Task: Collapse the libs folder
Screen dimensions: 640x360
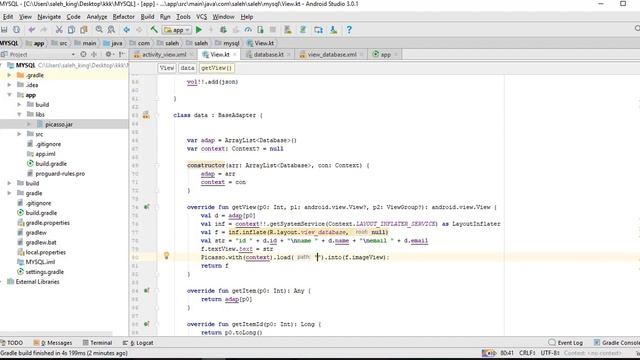Action: 19,114
